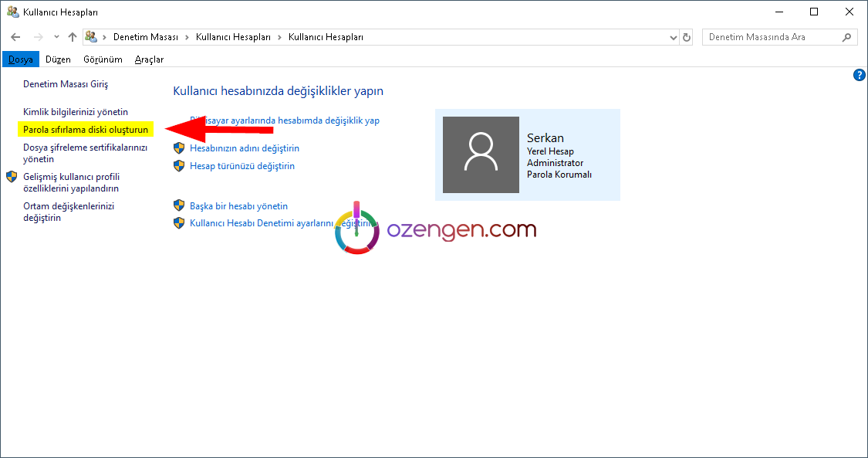Open the Görünüm menu
Screen dimensions: 868x458
103,59
